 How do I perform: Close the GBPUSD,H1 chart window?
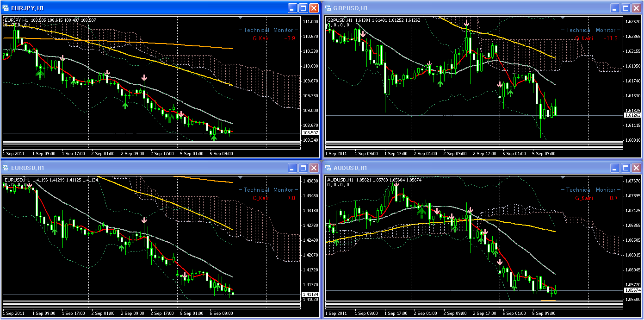[636, 8]
